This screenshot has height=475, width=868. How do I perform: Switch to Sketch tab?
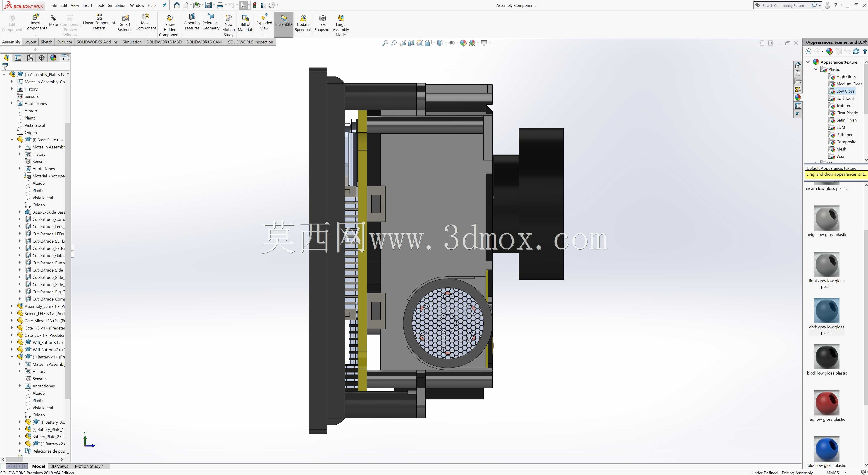(x=47, y=42)
